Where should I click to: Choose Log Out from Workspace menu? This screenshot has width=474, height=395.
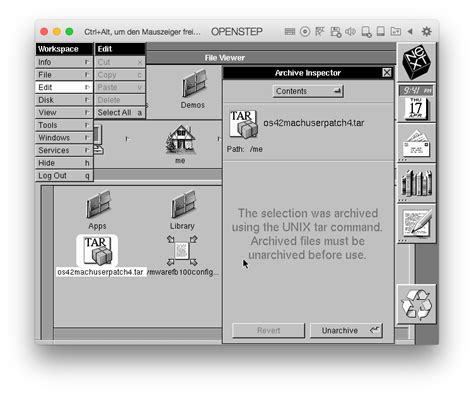64,176
